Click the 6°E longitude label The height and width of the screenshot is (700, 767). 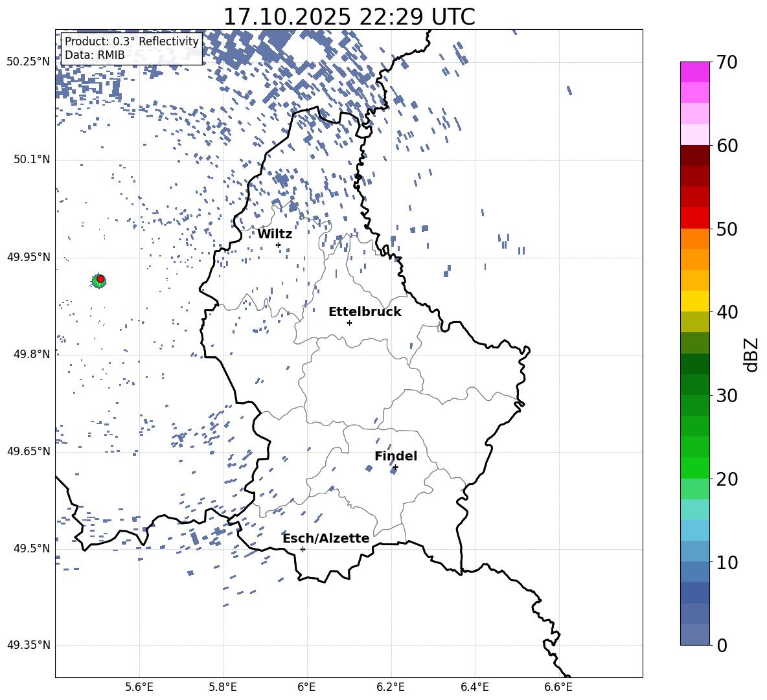point(306,687)
